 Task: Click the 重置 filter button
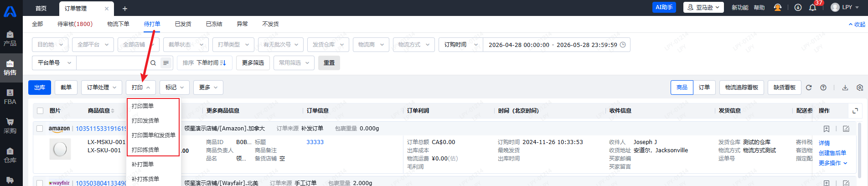(329, 63)
